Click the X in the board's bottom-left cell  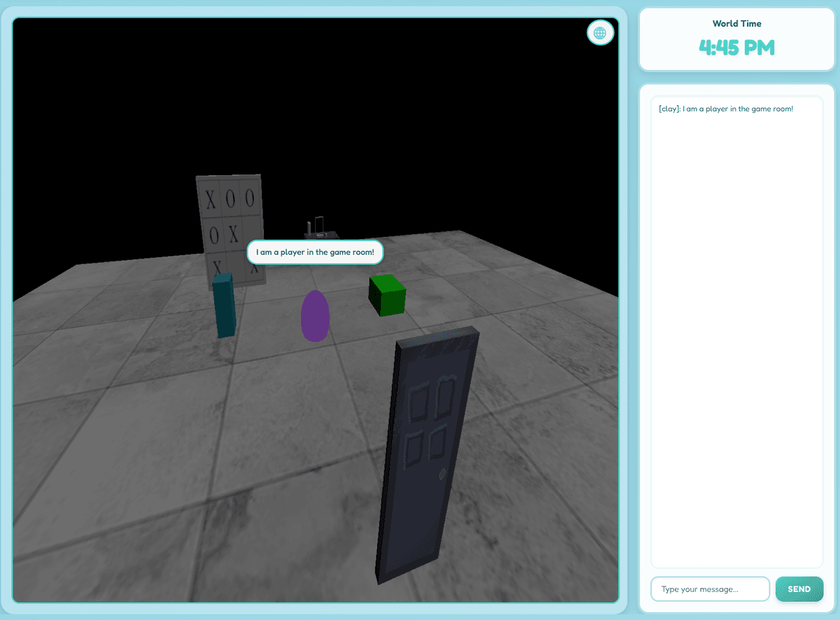(218, 268)
